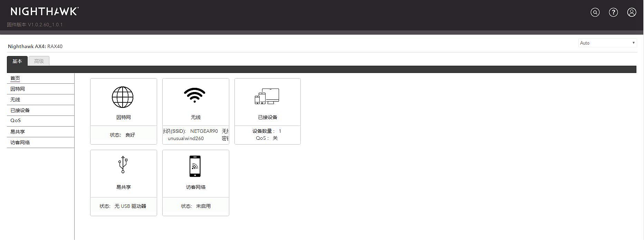This screenshot has width=644, height=240.
Task: Click the 已接设备 card label
Action: (x=268, y=118)
